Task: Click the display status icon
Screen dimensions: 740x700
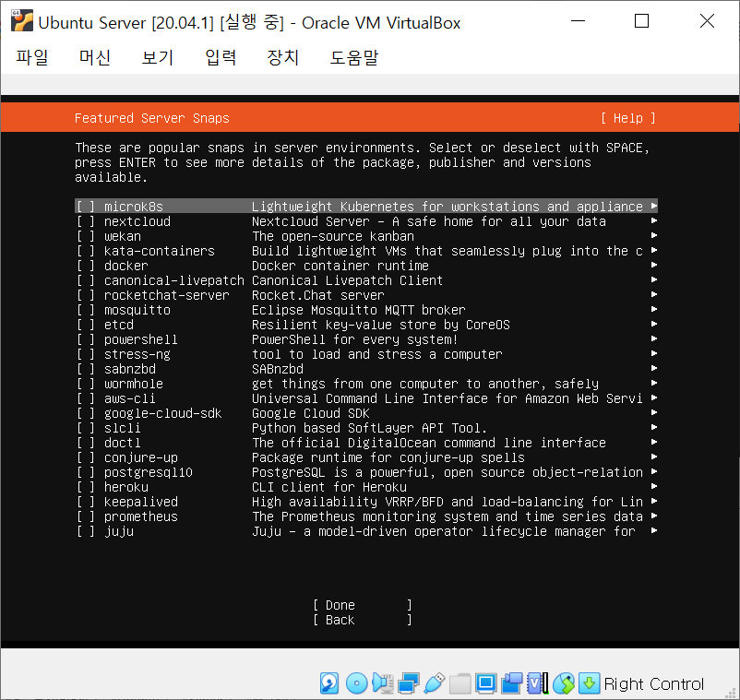Action: click(x=485, y=683)
